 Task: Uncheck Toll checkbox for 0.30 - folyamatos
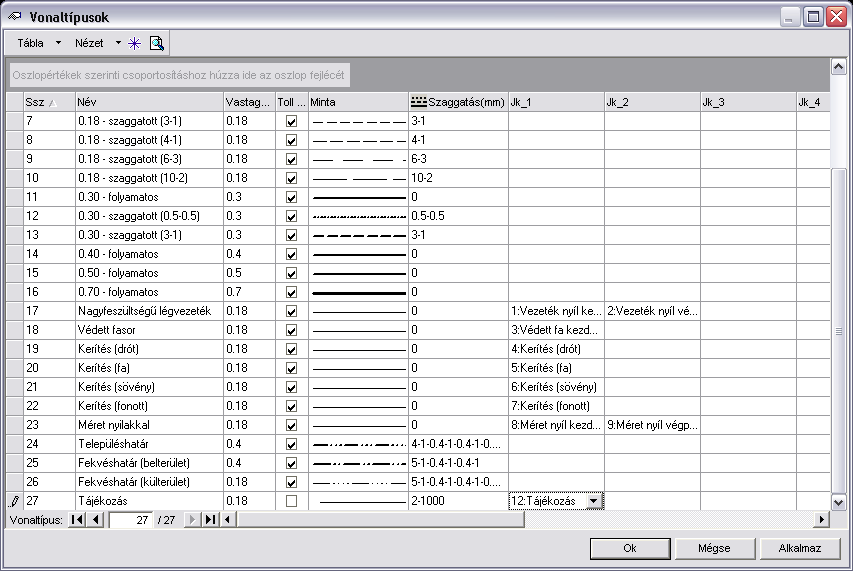(x=292, y=197)
